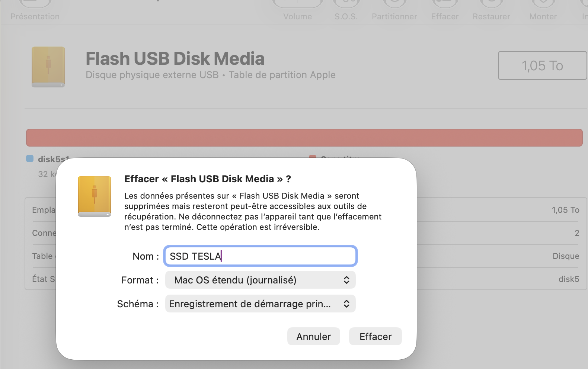Open S.O.S. from the toolbar
588x369 pixels.
coord(346,11)
